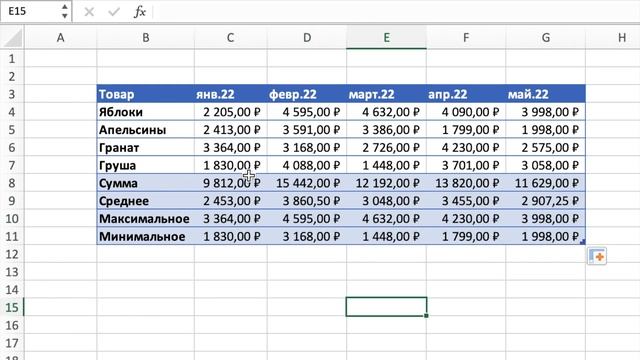The width and height of the screenshot is (640, 360).
Task: Select the 'Минимальное' row label
Action: [146, 236]
